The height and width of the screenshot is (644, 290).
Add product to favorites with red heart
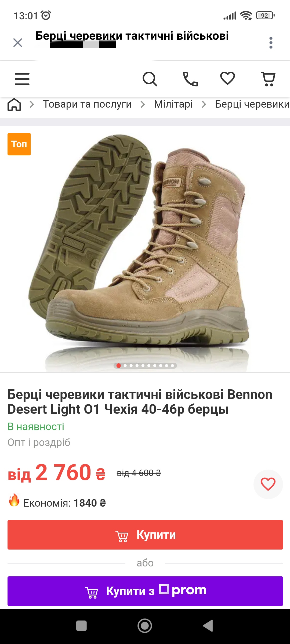[x=268, y=484]
